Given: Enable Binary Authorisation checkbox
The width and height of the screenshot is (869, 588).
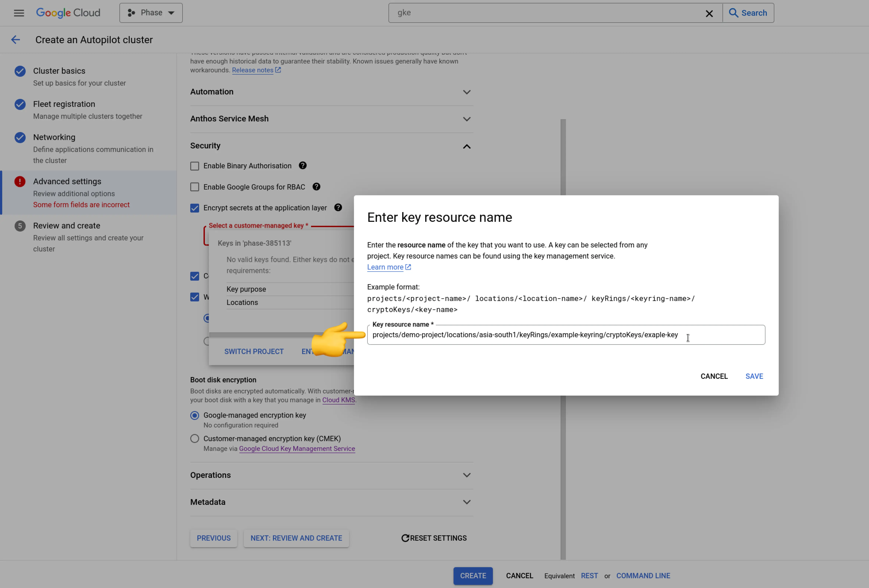Looking at the screenshot, I should 194,166.
